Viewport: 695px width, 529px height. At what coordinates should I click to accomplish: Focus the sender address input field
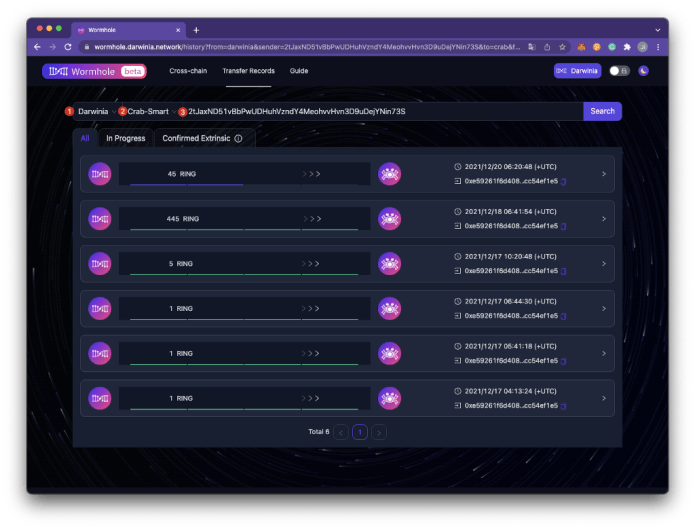383,111
